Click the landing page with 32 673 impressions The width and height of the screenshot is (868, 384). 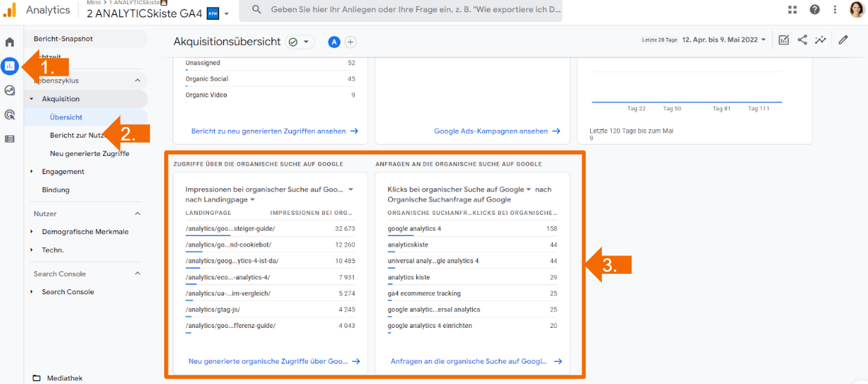click(270, 229)
